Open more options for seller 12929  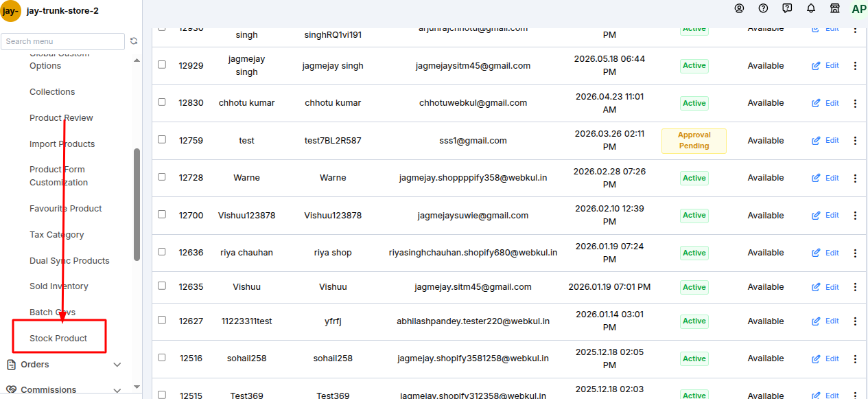click(x=855, y=66)
